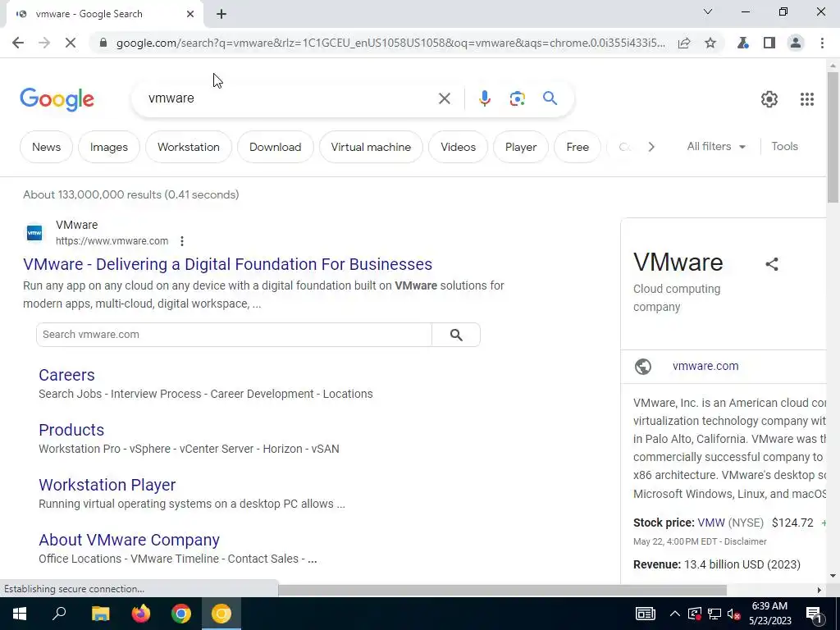Click the horizontal scrollbar thumb
This screenshot has height=630, width=840.
pos(502,590)
